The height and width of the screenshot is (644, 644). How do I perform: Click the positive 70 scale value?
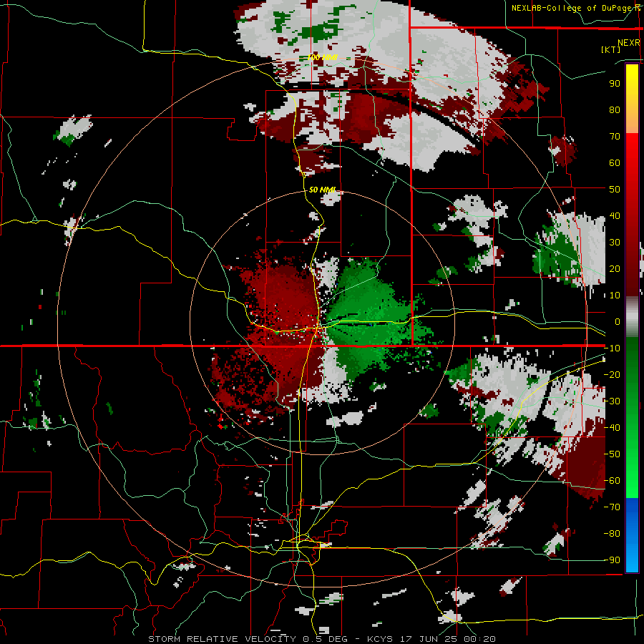click(x=615, y=137)
